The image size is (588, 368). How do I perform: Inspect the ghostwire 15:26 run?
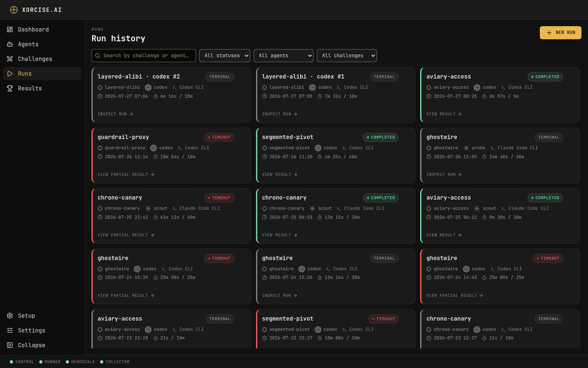pyautogui.click(x=280, y=295)
